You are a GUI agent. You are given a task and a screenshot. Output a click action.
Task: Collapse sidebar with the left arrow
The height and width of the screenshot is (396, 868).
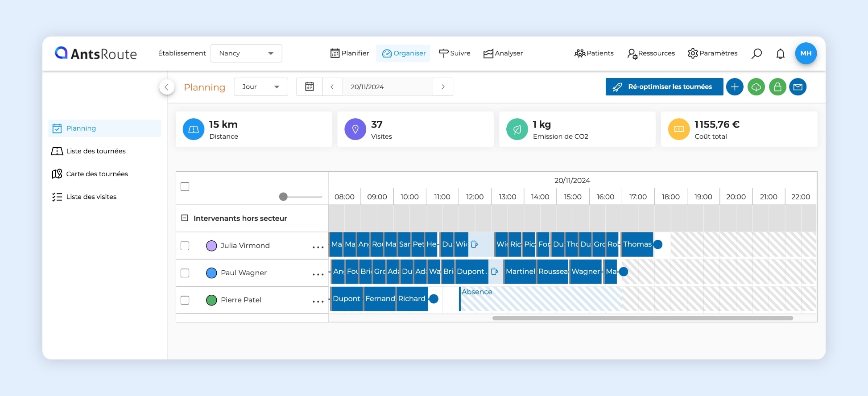pos(166,87)
